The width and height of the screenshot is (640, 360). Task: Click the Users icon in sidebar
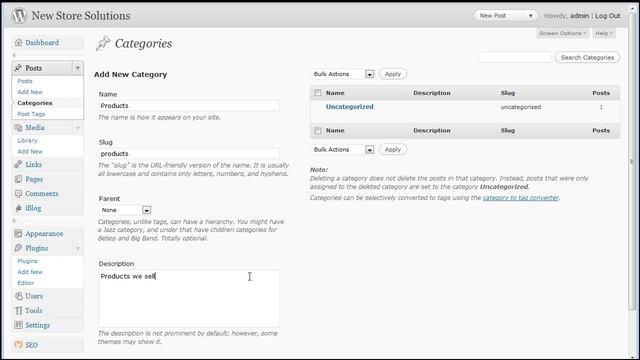18,296
